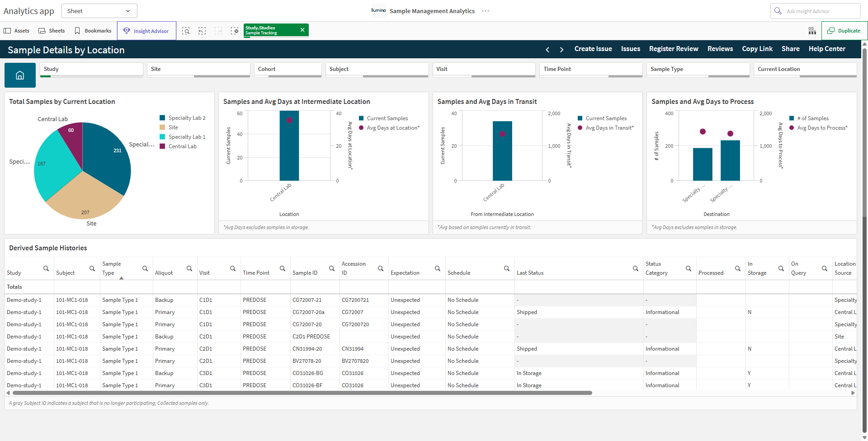Open the Sheet dropdown
This screenshot has height=441, width=868.
click(99, 11)
